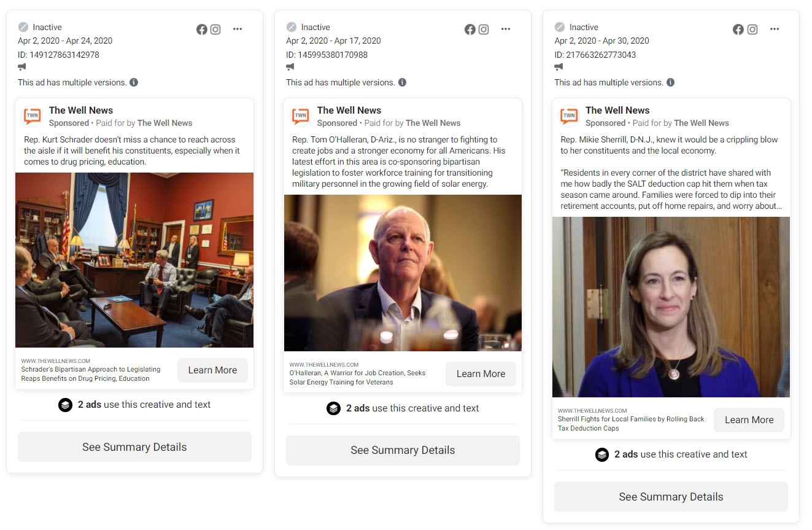Open Sherrill Fights for Local Families headline
This screenshot has height=530, width=812.
(631, 424)
